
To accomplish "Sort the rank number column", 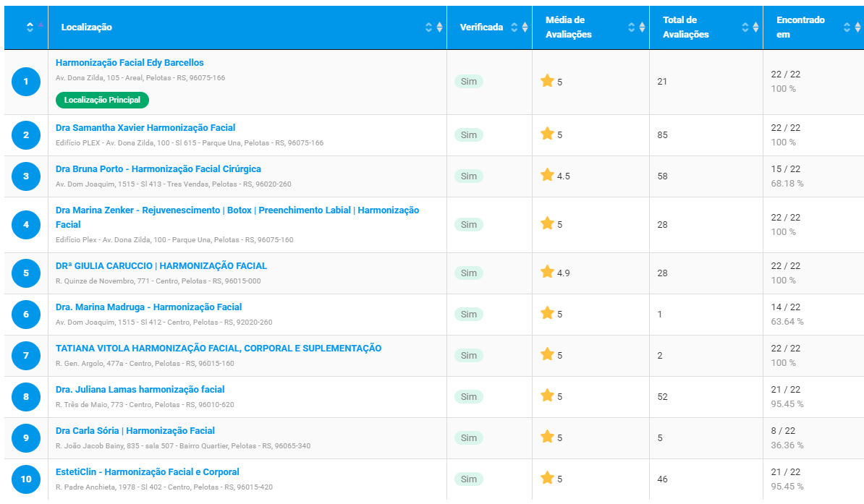I will 34,27.
